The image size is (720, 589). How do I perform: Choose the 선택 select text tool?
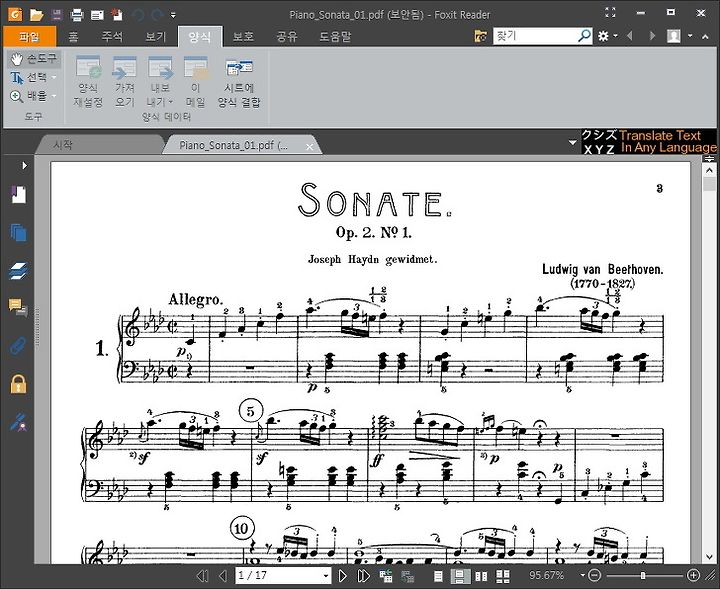[x=28, y=77]
